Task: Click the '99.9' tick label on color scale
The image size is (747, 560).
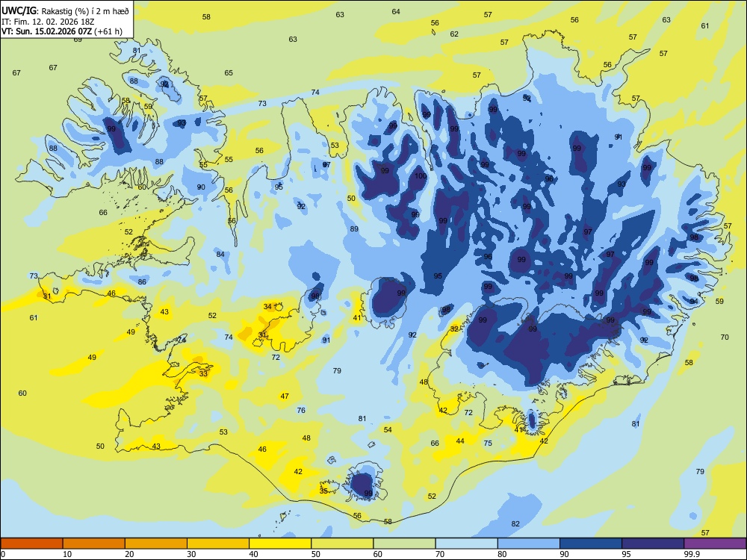Action: [x=691, y=554]
